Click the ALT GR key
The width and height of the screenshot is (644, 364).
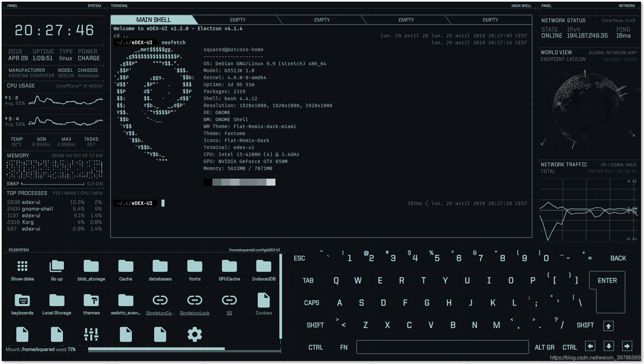[544, 347]
